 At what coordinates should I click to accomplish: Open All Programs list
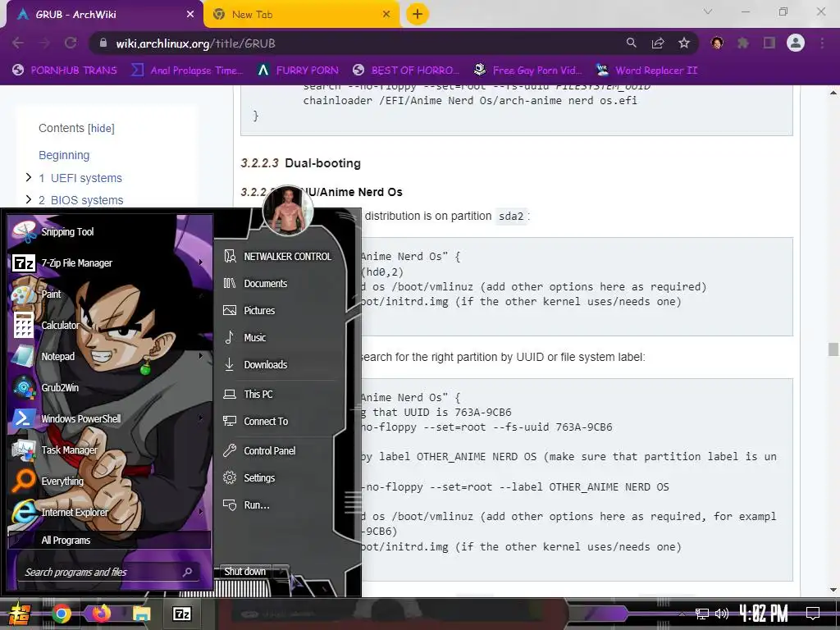110,540
